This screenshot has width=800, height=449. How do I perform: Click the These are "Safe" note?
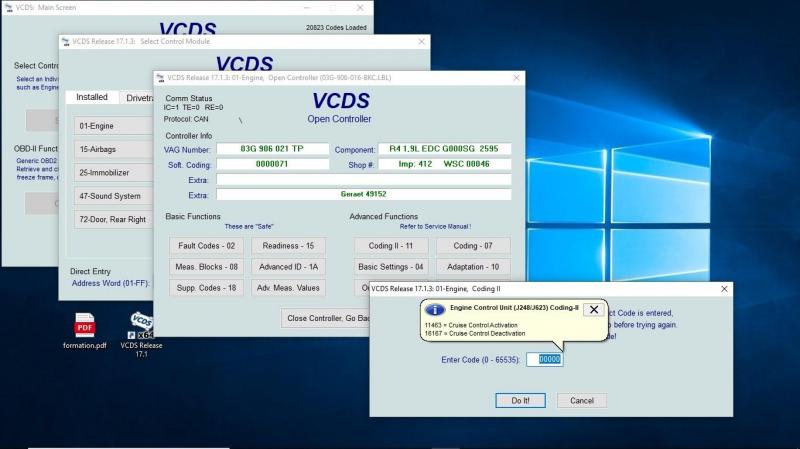(x=249, y=226)
